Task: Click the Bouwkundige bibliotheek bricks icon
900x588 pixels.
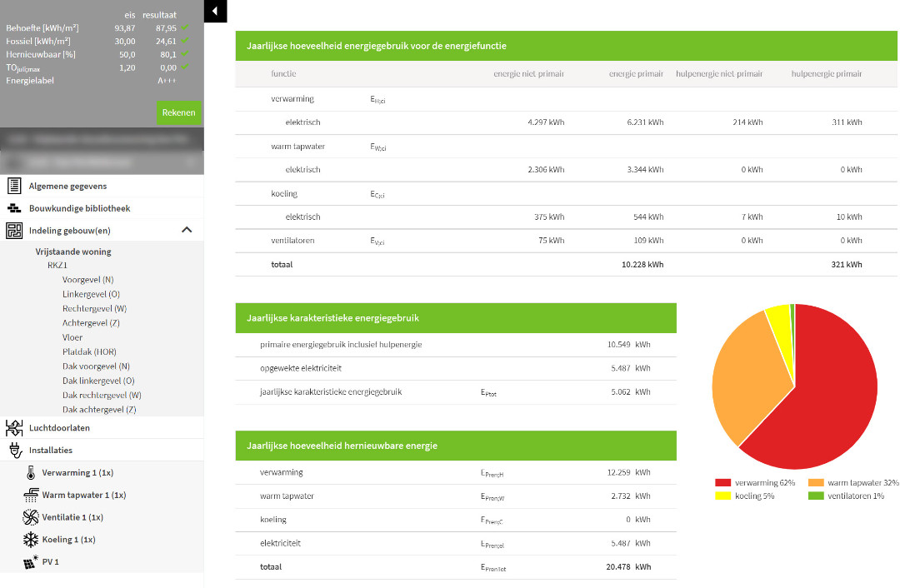Action: pyautogui.click(x=14, y=208)
